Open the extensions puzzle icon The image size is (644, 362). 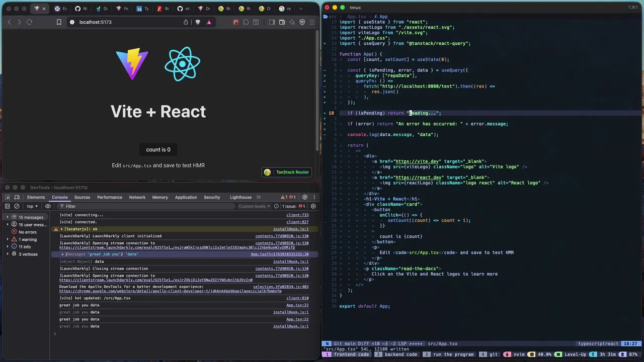pos(246,22)
